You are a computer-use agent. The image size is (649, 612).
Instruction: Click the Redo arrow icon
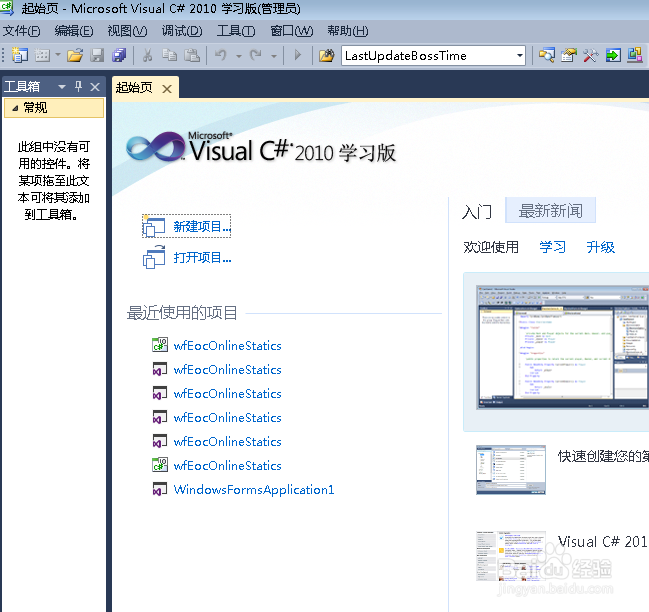click(256, 55)
